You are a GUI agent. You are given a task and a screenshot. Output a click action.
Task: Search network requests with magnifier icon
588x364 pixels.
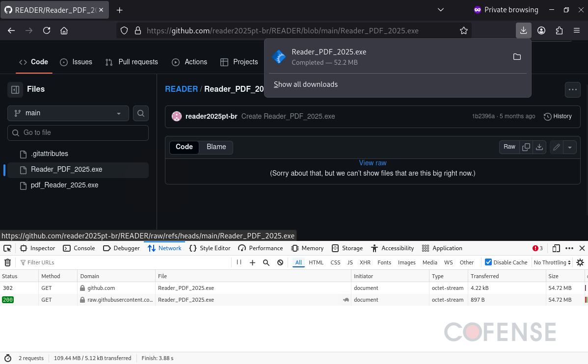coord(266,262)
